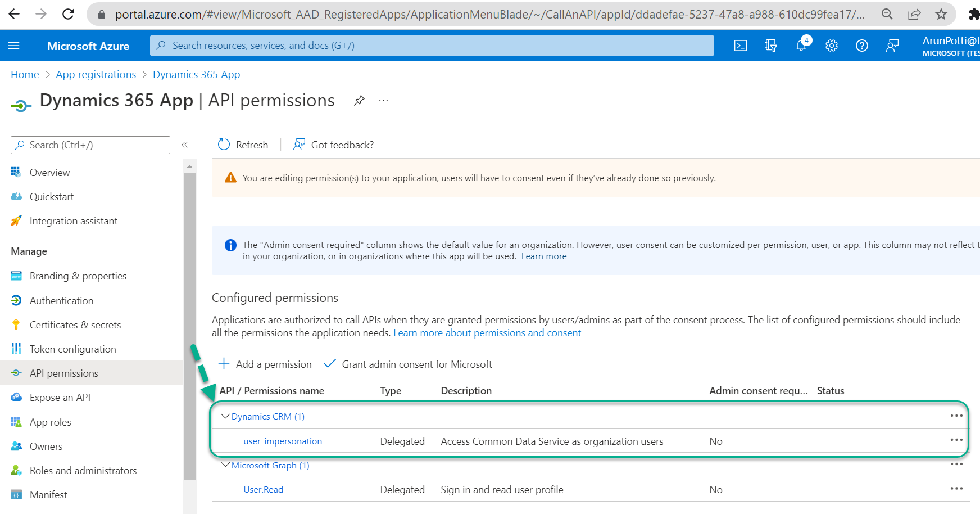Open the help question mark icon
The height and width of the screenshot is (514, 980).
[x=861, y=46]
